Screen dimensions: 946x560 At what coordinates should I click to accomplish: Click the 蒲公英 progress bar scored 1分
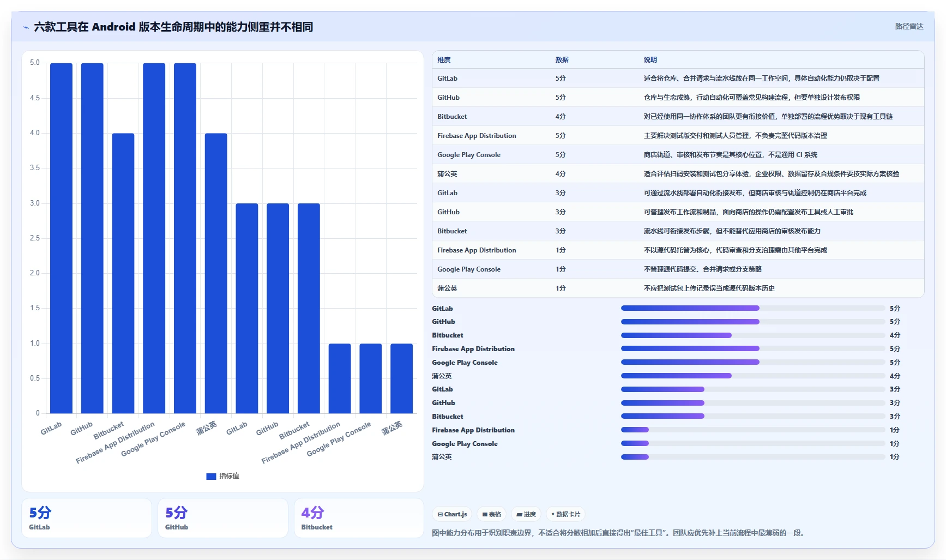click(753, 457)
